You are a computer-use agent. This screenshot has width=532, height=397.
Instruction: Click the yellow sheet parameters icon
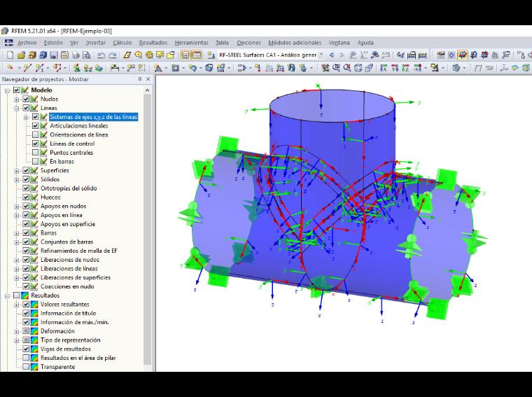127,55
